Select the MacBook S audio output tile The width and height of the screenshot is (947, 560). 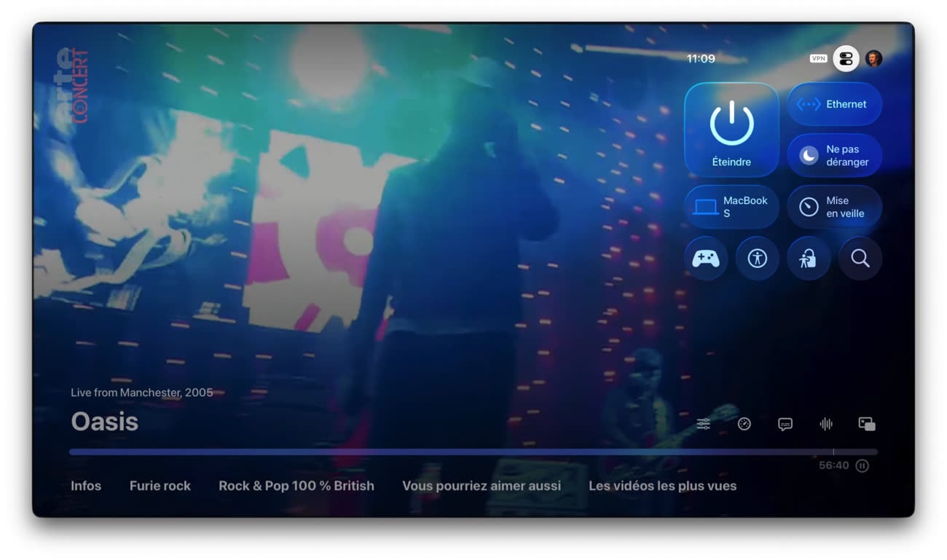(731, 207)
